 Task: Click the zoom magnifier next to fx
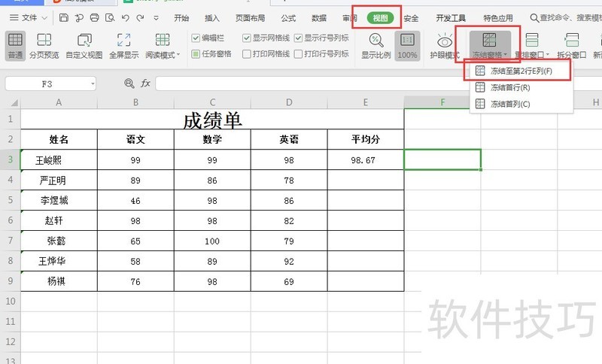(129, 83)
